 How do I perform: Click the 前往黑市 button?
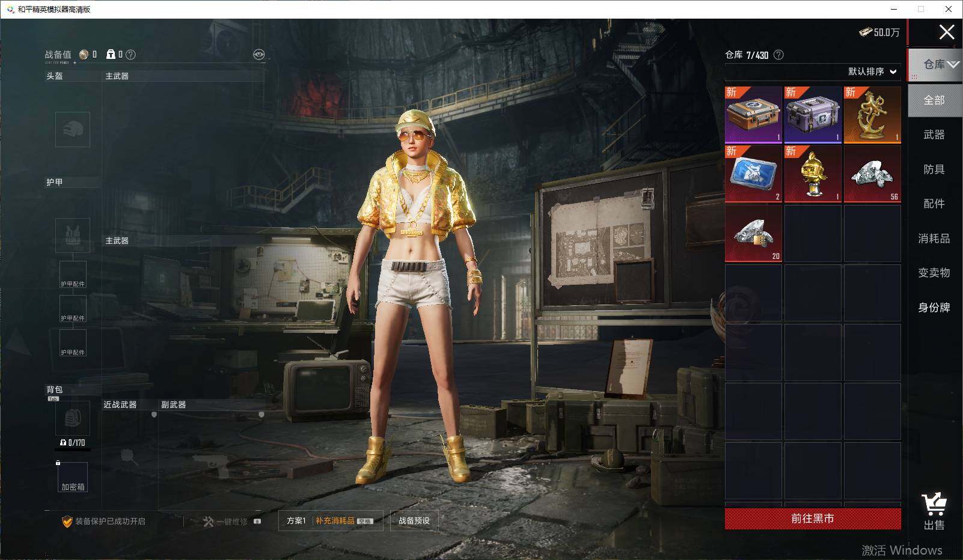tap(813, 519)
